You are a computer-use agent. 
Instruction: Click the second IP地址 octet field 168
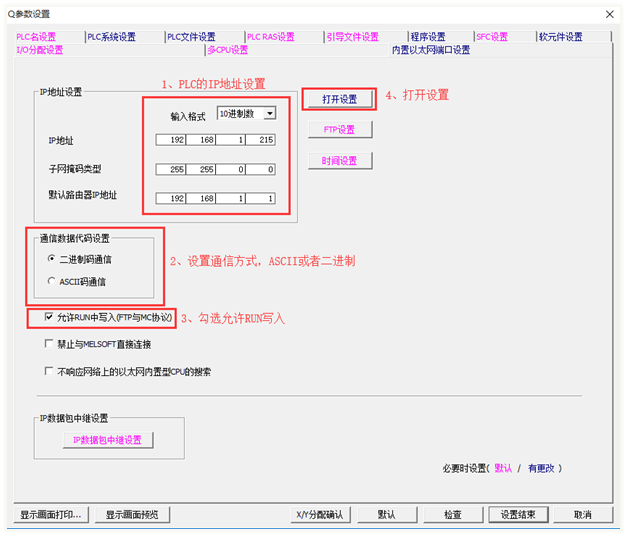click(201, 140)
